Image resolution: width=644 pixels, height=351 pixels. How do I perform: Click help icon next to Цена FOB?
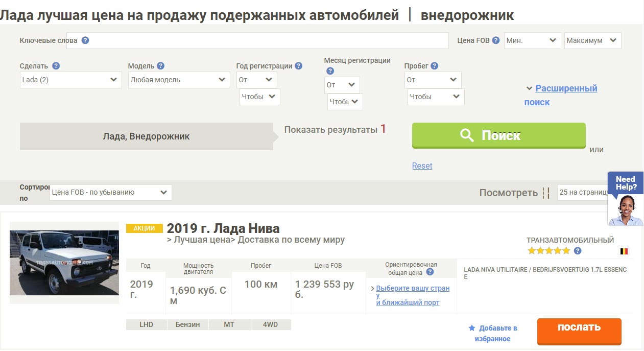pyautogui.click(x=495, y=40)
